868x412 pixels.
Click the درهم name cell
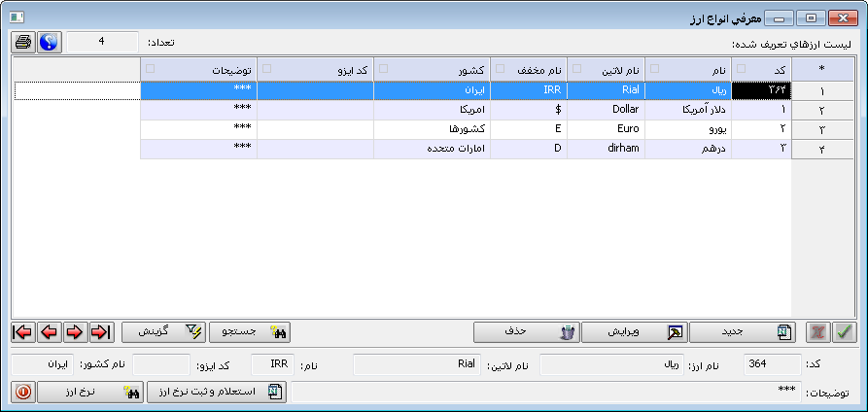coord(688,149)
